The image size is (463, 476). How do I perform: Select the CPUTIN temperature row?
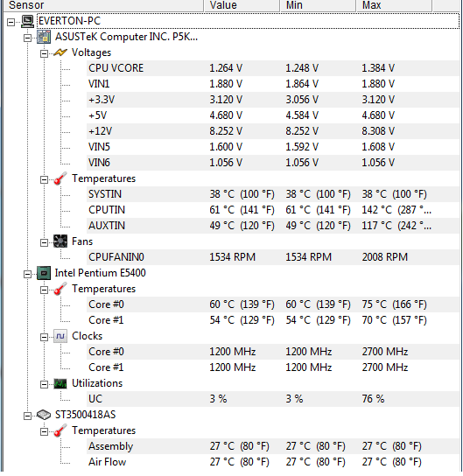point(273,210)
